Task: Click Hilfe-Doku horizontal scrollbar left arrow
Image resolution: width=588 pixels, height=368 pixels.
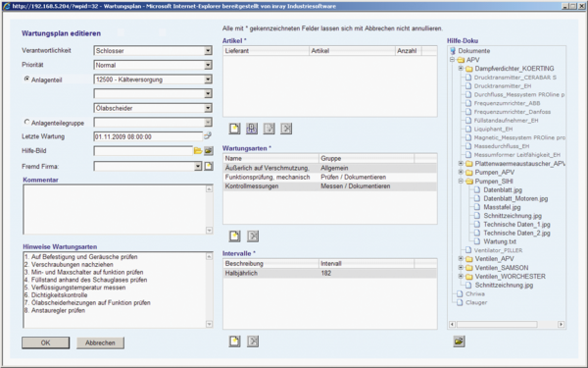Action: coord(452,324)
